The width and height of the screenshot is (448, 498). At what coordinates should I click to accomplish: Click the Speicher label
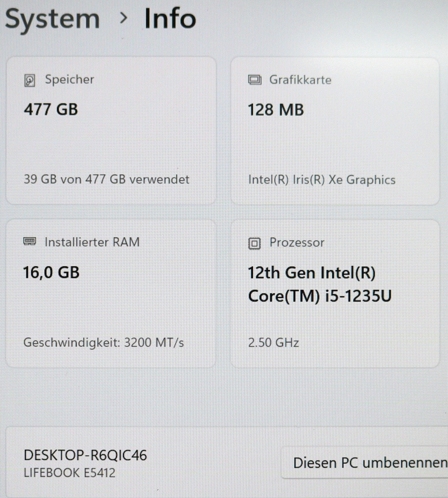tap(69, 79)
